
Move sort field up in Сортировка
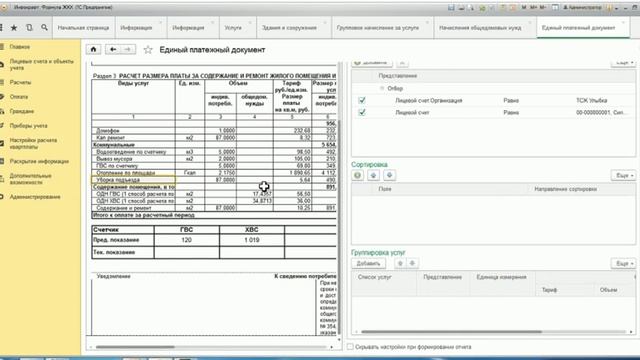pyautogui.click(x=373, y=175)
